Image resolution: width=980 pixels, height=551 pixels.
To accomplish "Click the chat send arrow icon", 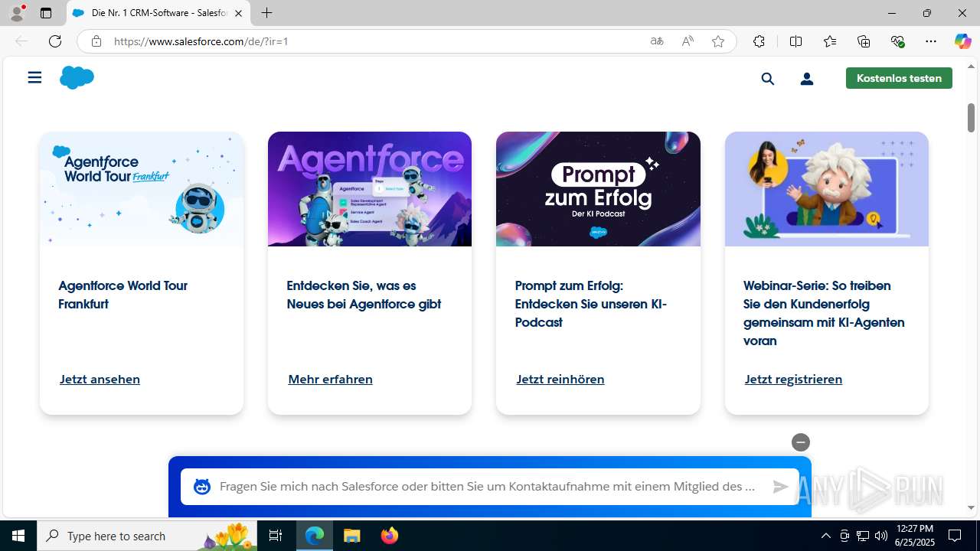I will [x=780, y=487].
